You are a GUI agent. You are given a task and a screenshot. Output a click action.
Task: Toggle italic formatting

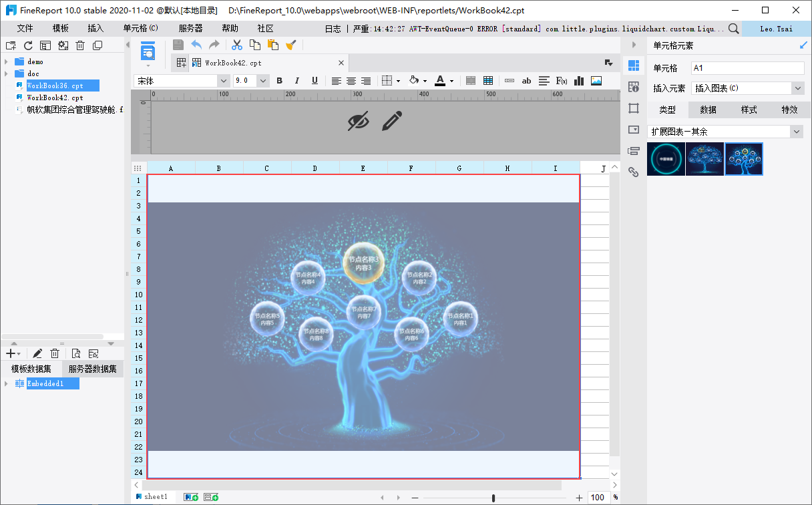point(297,81)
